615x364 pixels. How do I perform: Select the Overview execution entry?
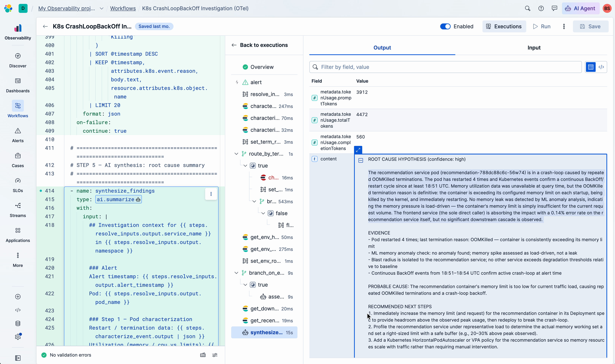(264, 67)
